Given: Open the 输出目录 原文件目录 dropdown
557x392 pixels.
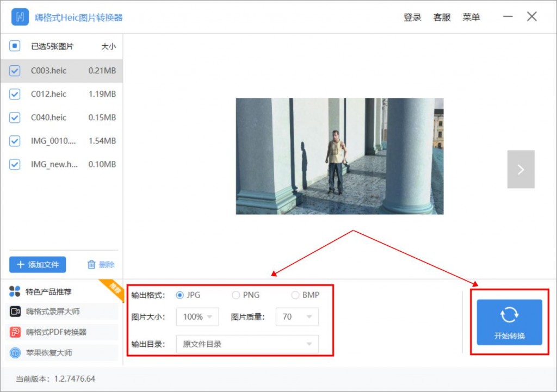Looking at the screenshot, I should tap(247, 344).
